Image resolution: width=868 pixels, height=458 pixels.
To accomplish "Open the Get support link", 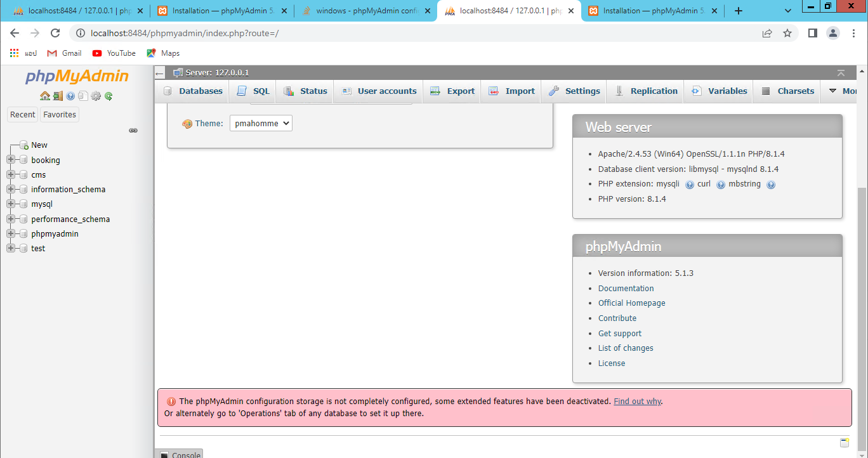I will (620, 334).
